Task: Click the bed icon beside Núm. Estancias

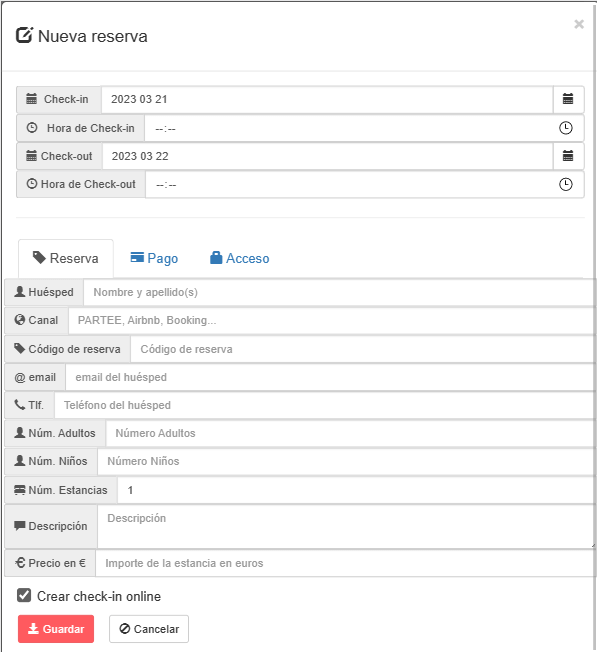Action: pyautogui.click(x=20, y=490)
